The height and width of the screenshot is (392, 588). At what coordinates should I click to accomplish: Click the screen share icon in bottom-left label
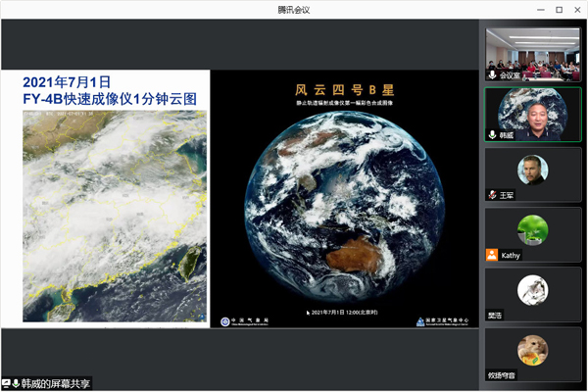tap(6, 384)
